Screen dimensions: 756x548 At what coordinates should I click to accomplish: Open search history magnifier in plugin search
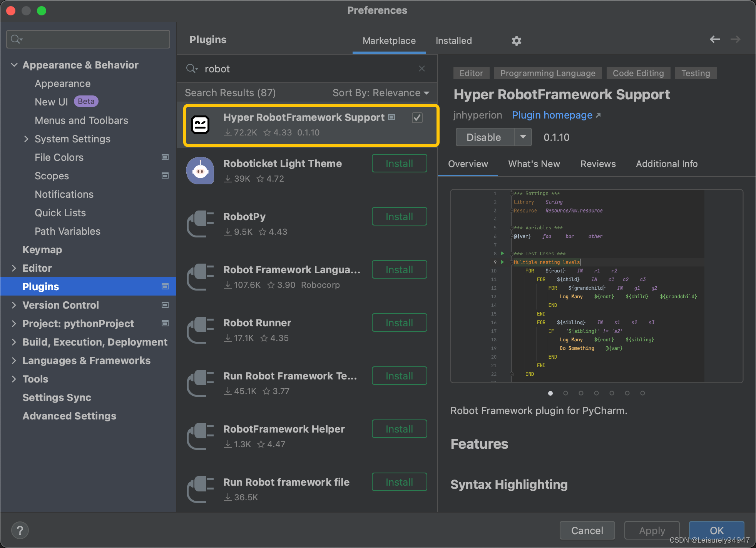[192, 69]
